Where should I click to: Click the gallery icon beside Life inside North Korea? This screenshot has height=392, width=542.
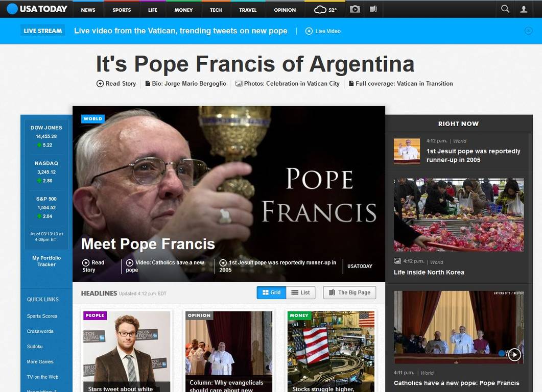(397, 261)
